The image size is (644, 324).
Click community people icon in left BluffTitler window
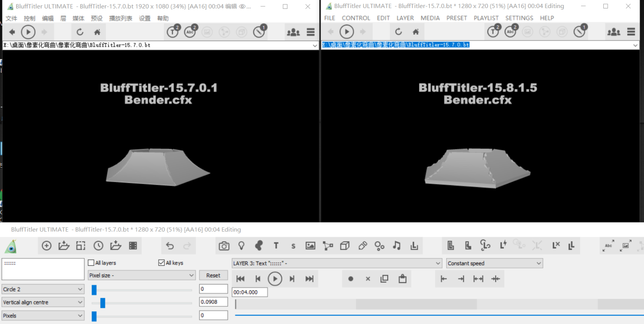[x=293, y=32]
